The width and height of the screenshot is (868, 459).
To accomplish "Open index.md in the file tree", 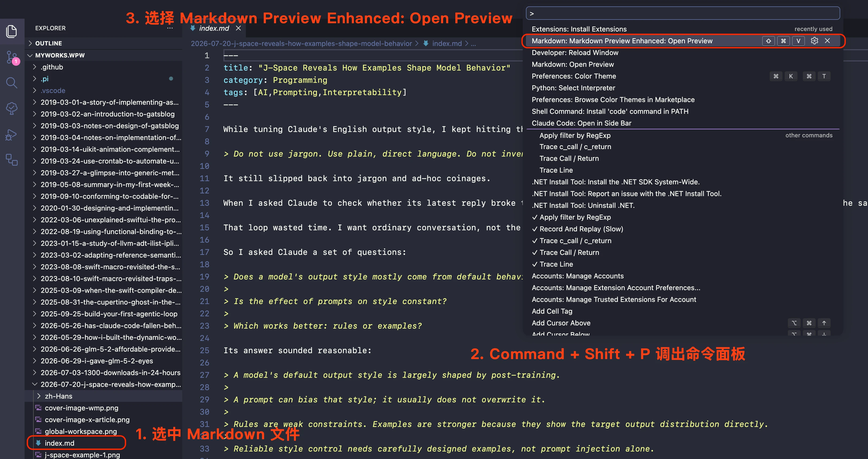I will click(103, 443).
